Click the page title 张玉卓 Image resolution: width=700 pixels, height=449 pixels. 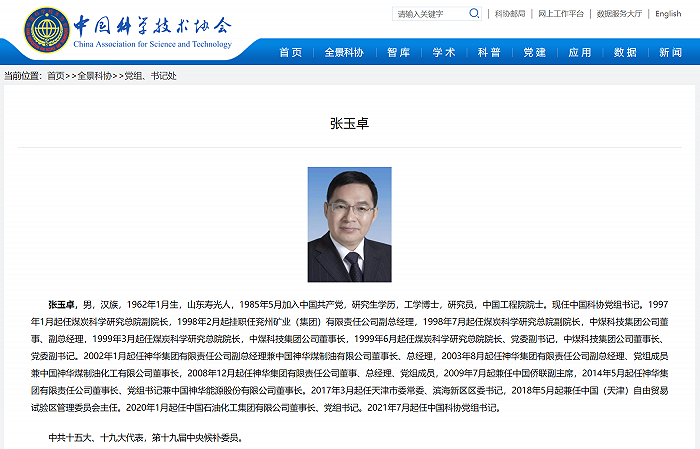[350, 124]
